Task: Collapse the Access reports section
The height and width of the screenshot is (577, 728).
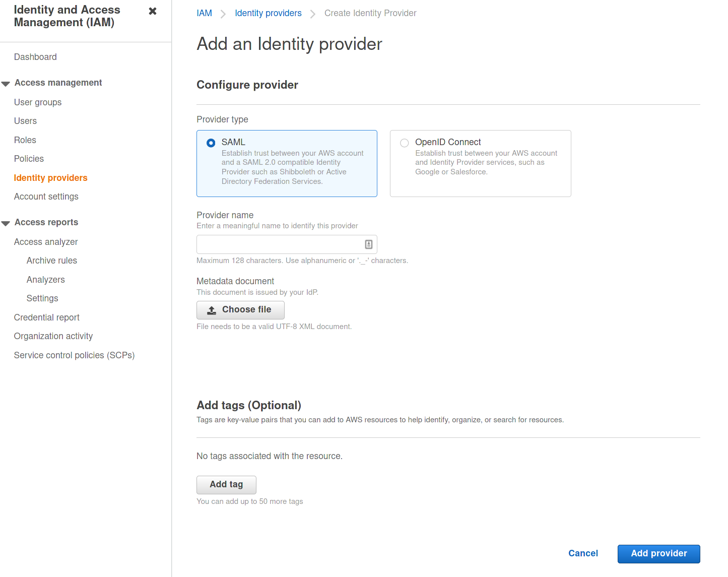Action: click(6, 223)
